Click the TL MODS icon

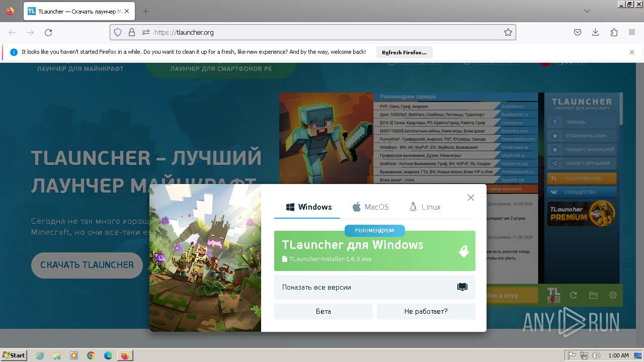553,296
